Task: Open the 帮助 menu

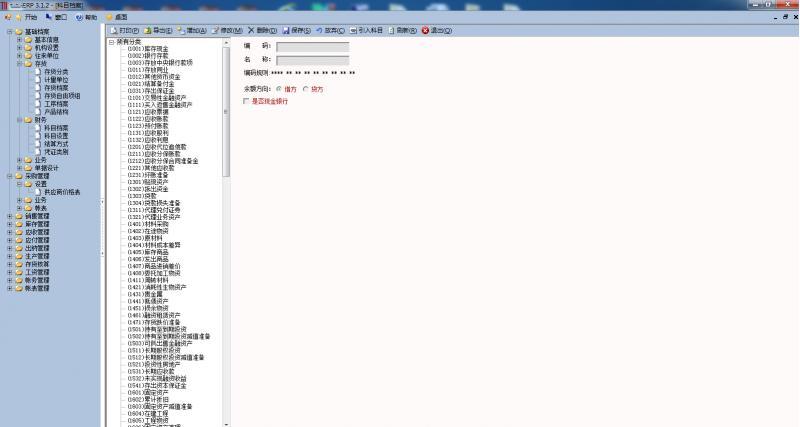Action: point(86,17)
